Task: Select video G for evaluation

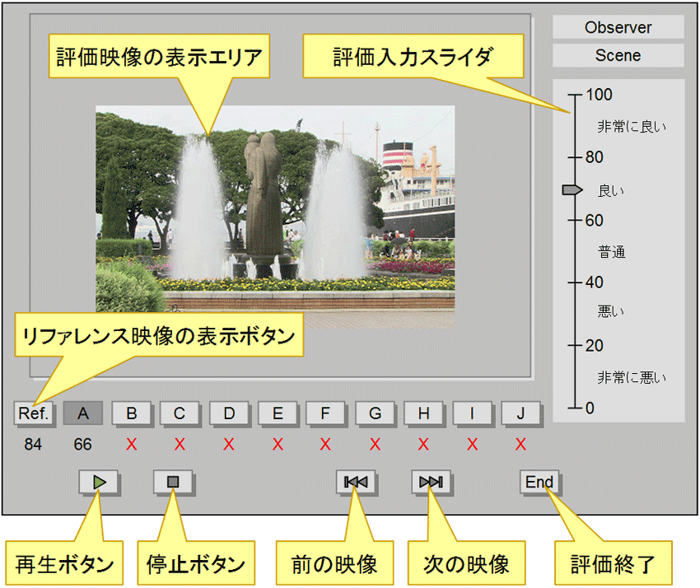Action: [374, 413]
